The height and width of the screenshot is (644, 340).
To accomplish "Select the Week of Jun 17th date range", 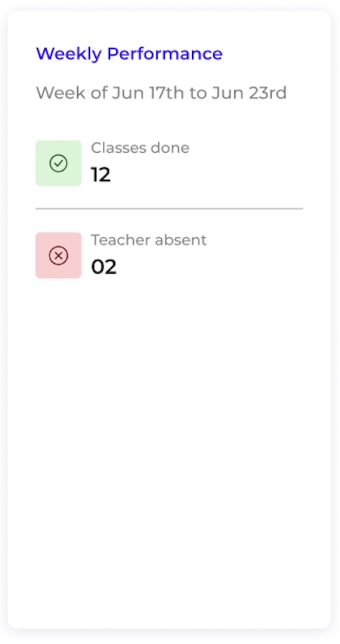I will click(161, 93).
